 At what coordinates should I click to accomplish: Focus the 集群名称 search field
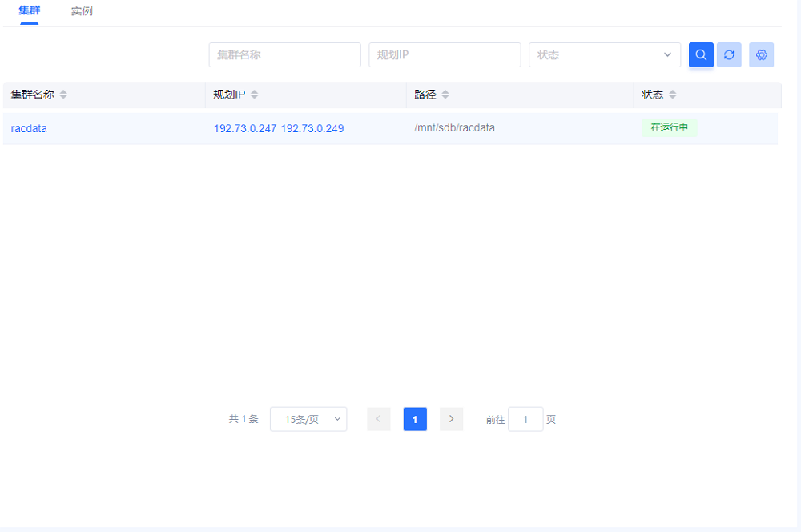point(284,55)
